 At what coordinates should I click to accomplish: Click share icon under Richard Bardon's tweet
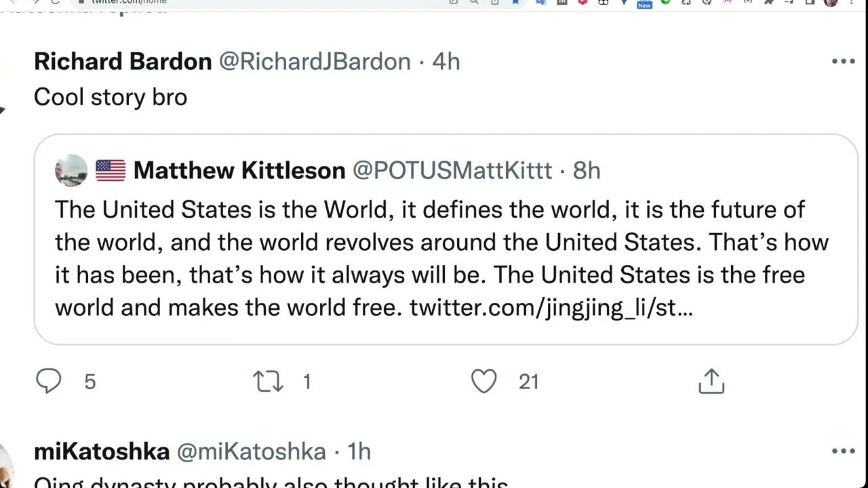(x=711, y=382)
